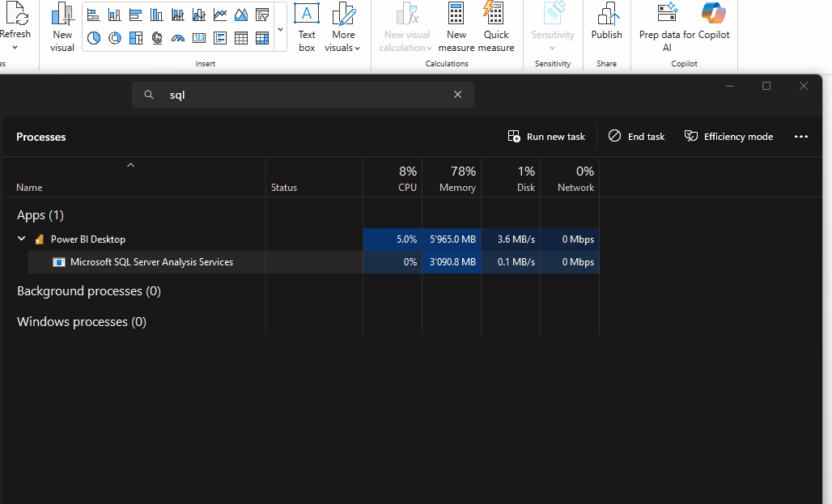
Task: Click the Processes page title
Action: (x=40, y=137)
